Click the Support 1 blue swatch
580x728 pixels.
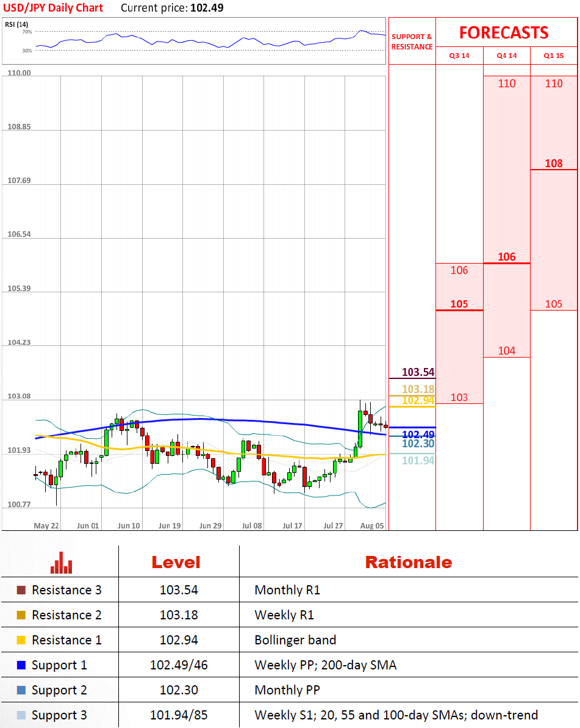(x=21, y=665)
